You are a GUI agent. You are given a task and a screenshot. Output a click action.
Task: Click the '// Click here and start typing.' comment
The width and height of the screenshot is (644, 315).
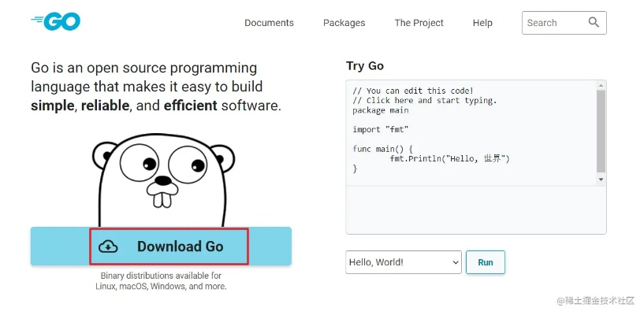(425, 101)
